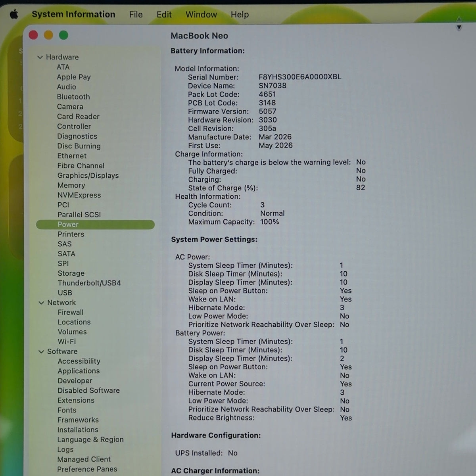Screen dimensions: 476x476
Task: Select Apple Pay in the sidebar
Action: click(x=74, y=77)
